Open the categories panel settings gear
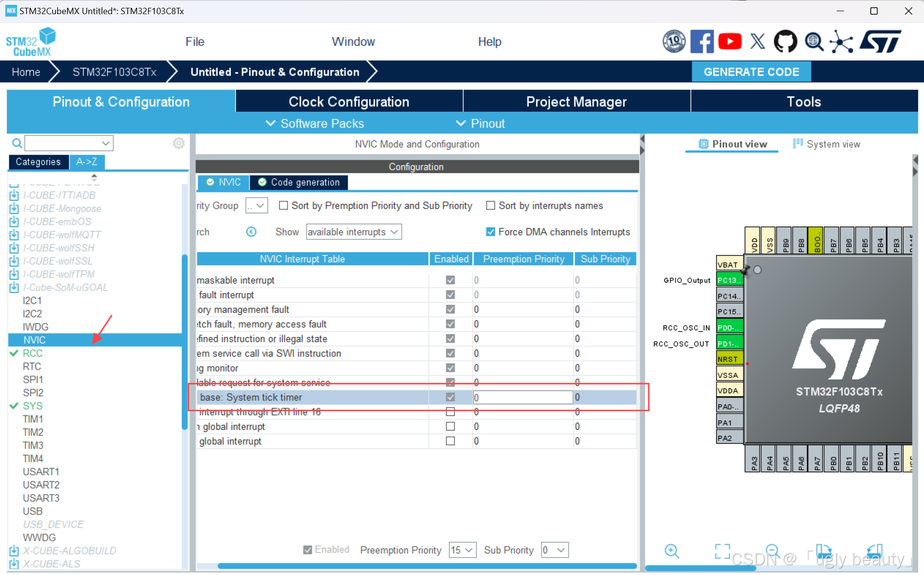Screen dimensions: 924x575 pyautogui.click(x=179, y=143)
